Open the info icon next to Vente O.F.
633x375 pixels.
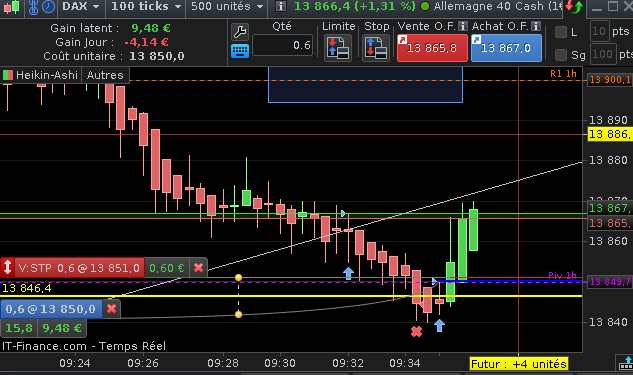click(463, 26)
